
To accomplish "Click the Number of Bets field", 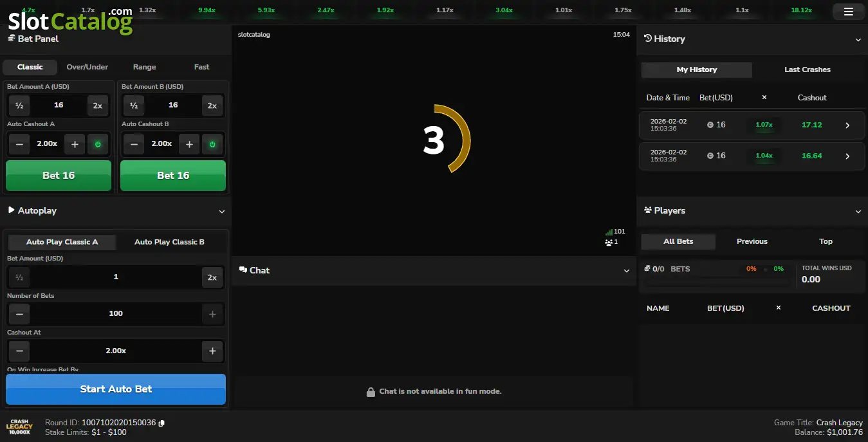I will [x=116, y=314].
